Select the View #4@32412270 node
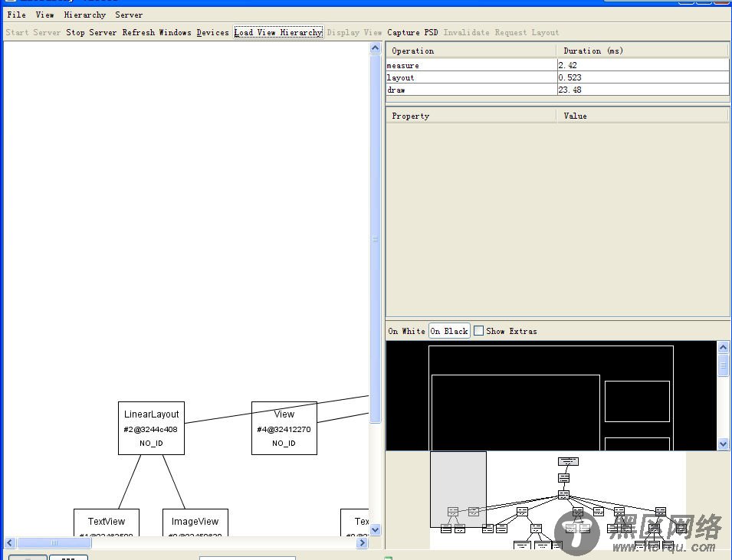Image resolution: width=732 pixels, height=560 pixels. [284, 428]
